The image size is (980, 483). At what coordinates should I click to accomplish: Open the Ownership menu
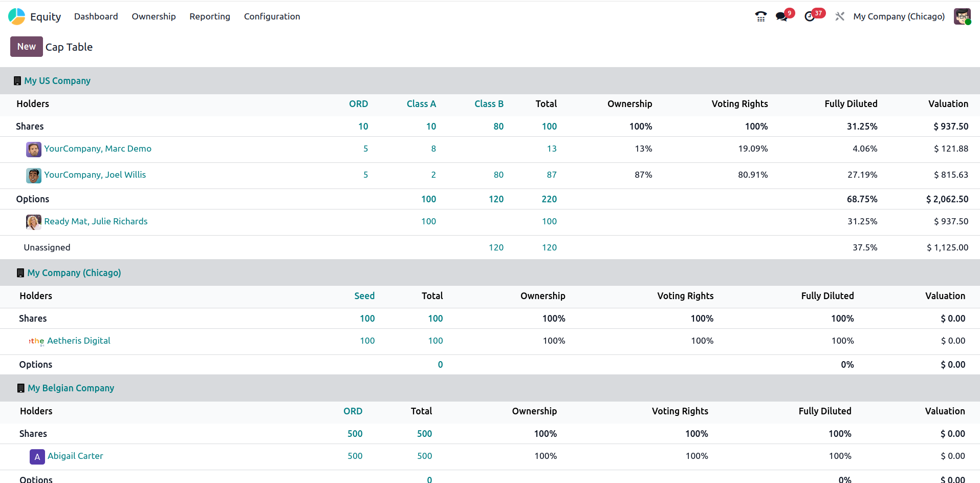(x=154, y=16)
